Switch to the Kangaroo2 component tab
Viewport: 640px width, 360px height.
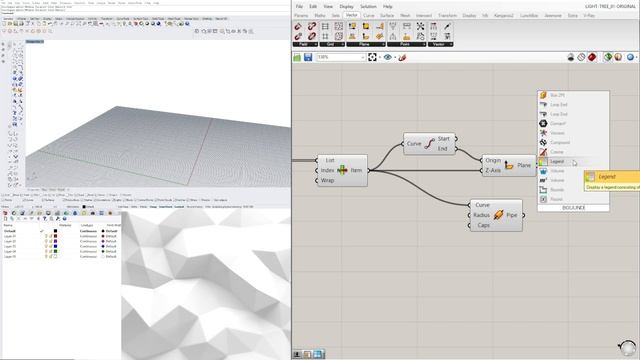tap(504, 16)
